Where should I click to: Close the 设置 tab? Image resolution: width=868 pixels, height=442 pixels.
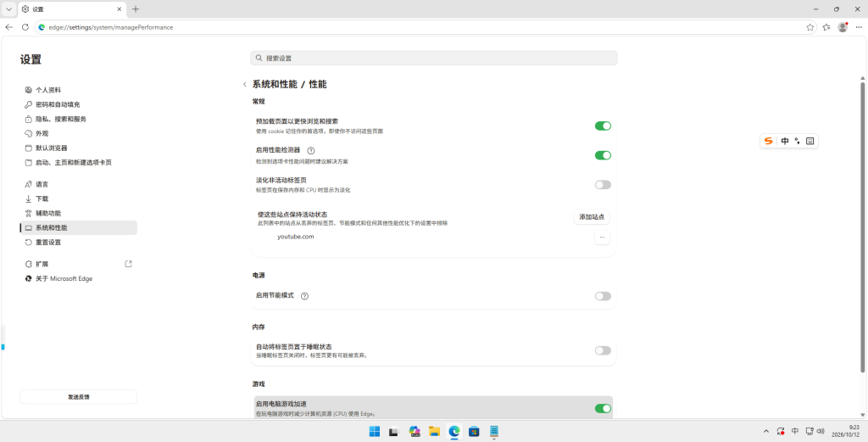tap(120, 8)
